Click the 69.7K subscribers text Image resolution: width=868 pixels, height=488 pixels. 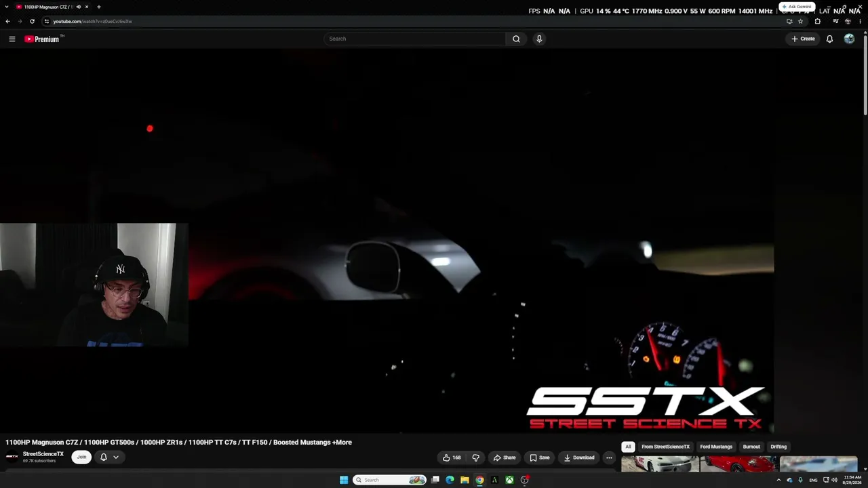pyautogui.click(x=39, y=461)
